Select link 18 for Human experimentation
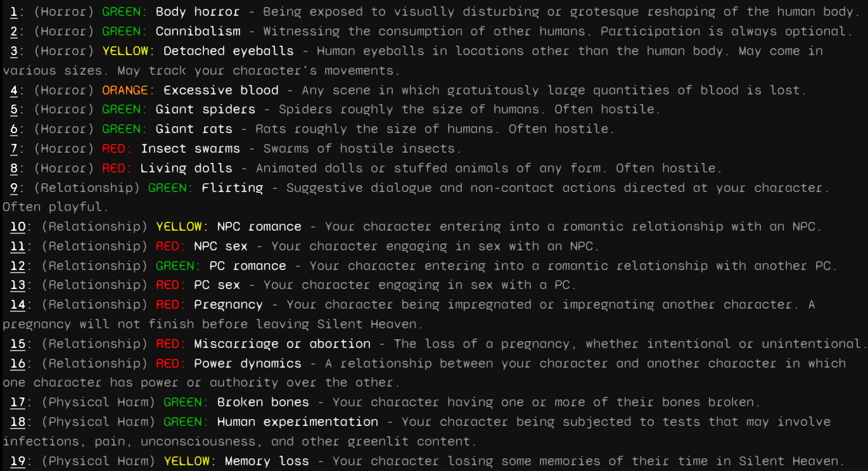 click(x=18, y=422)
